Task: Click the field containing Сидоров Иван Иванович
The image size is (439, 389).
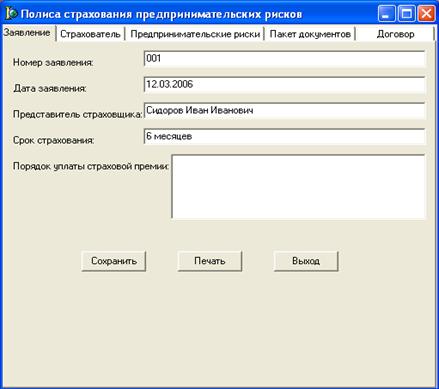Action: point(285,111)
